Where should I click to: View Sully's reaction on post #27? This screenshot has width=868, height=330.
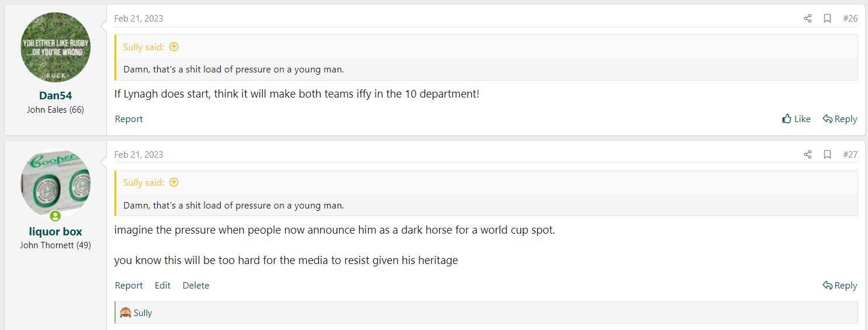(x=142, y=313)
